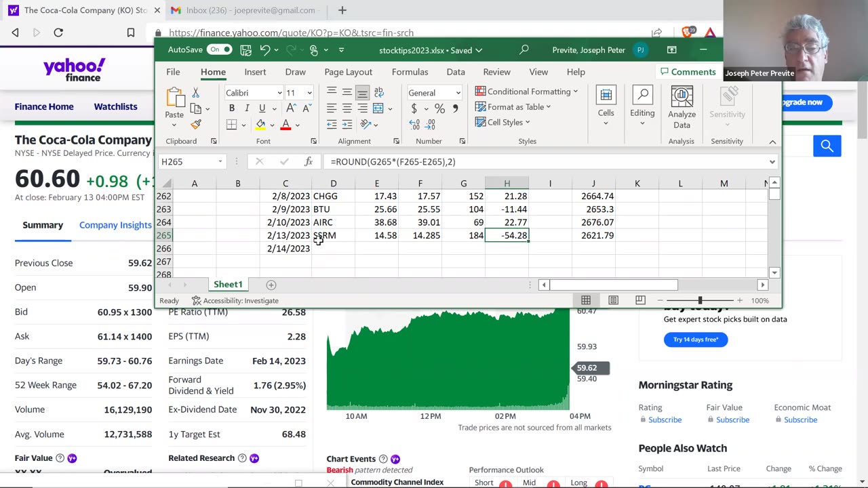Open Ribbon Display Options icon

pyautogui.click(x=671, y=50)
